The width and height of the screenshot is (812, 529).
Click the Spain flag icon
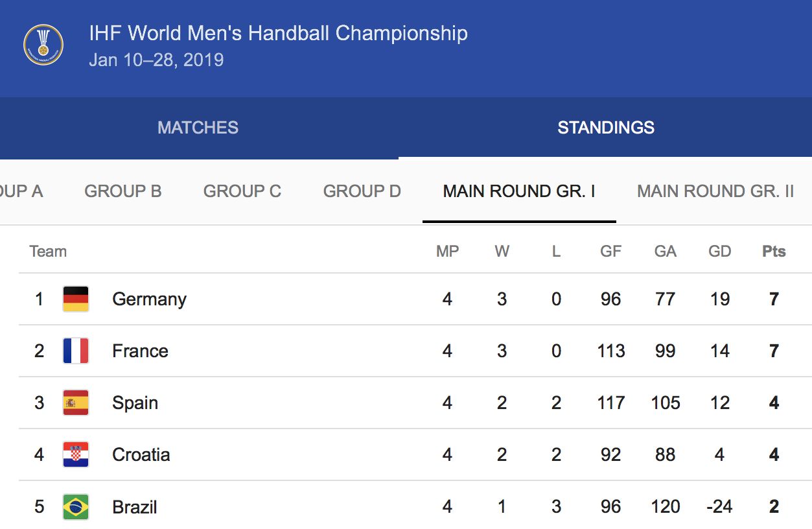point(76,403)
